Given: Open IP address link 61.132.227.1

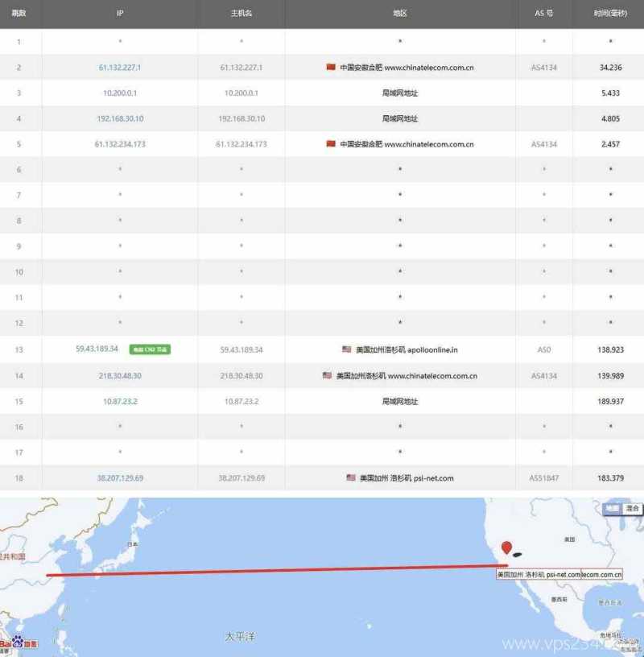Looking at the screenshot, I should [120, 66].
